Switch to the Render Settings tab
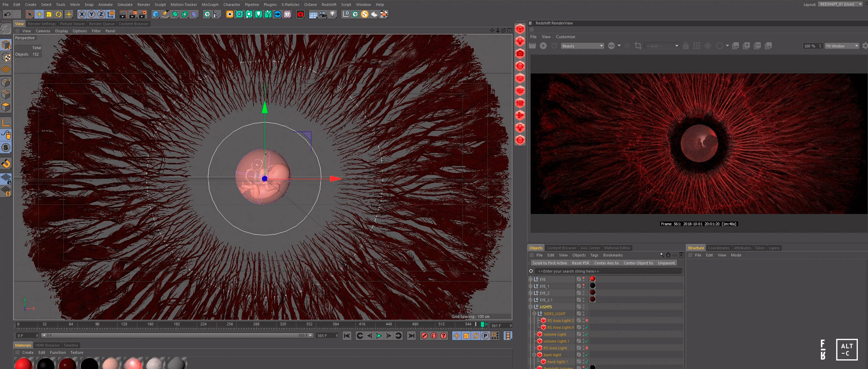The height and width of the screenshot is (369, 868). 41,24
